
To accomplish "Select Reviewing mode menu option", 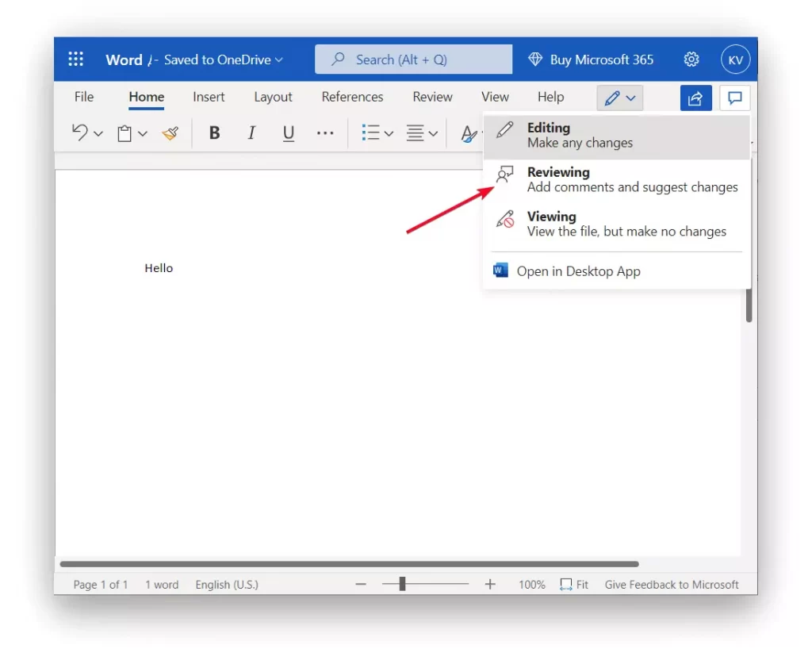I will [617, 180].
